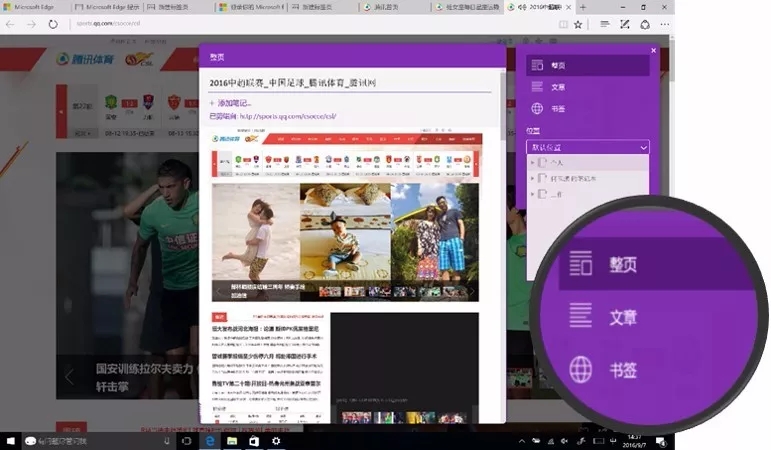Show hidden system tray icons

pos(521,441)
